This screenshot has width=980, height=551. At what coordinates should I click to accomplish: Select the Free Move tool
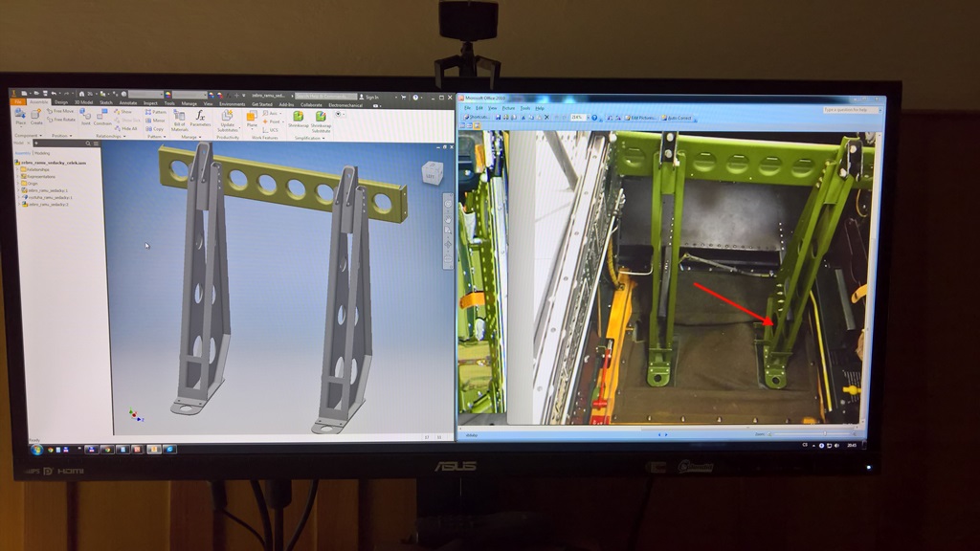60,111
